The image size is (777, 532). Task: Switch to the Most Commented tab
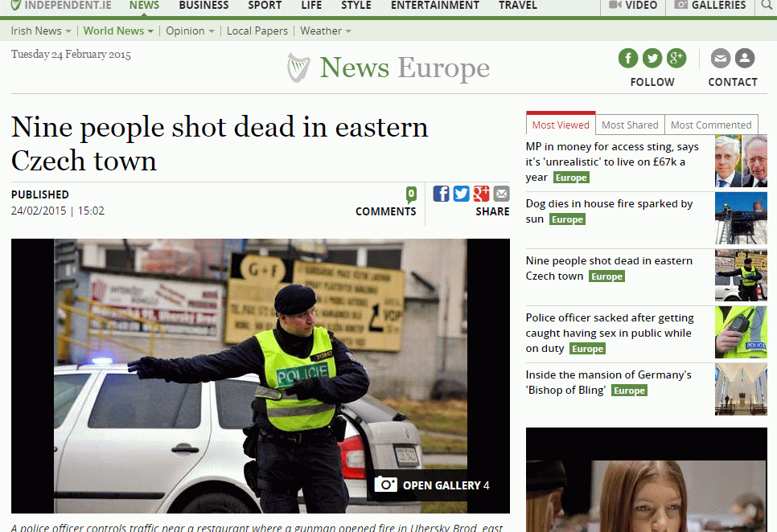pyautogui.click(x=711, y=125)
